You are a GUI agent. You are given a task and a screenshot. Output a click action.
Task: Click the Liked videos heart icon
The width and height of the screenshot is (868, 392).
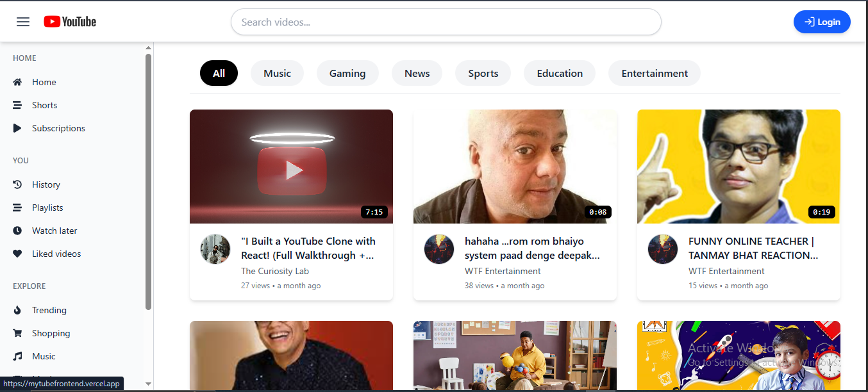pos(17,254)
